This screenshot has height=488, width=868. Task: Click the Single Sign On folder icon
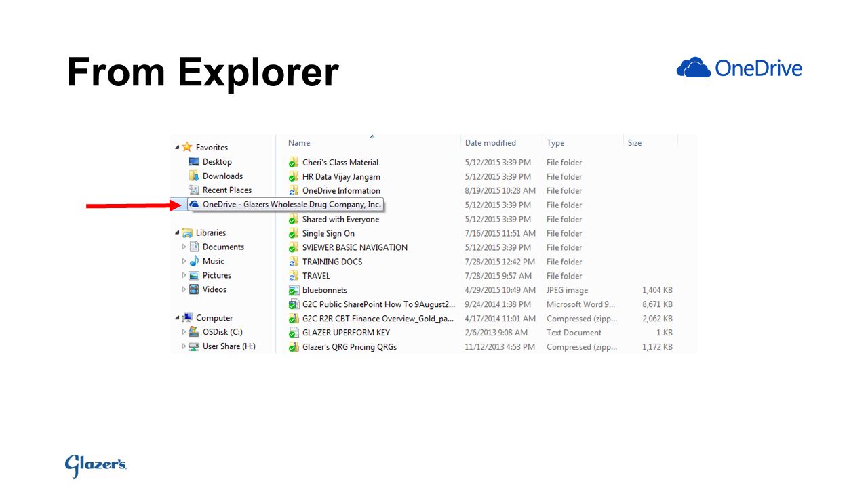click(x=294, y=233)
